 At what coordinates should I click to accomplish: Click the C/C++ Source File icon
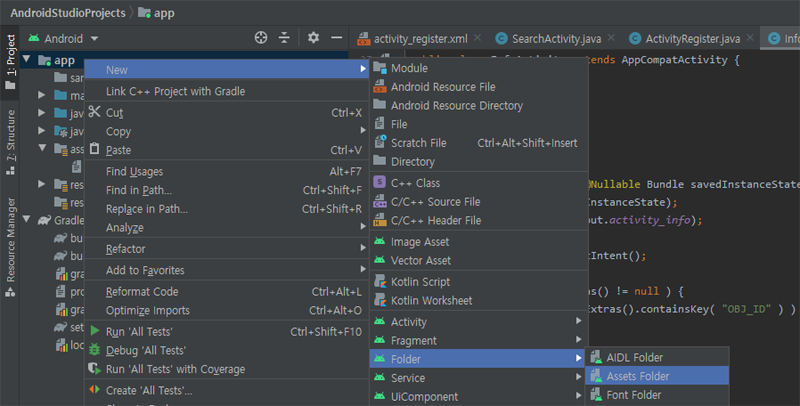pyautogui.click(x=380, y=201)
